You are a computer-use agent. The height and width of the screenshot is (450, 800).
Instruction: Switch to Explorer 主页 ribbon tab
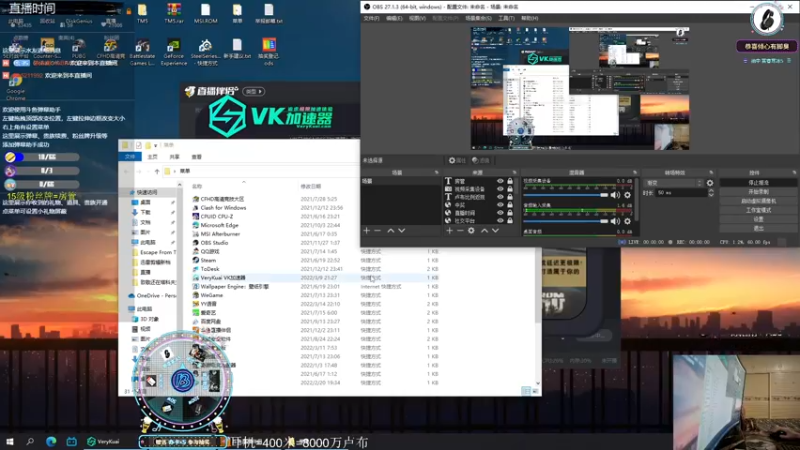coord(152,157)
